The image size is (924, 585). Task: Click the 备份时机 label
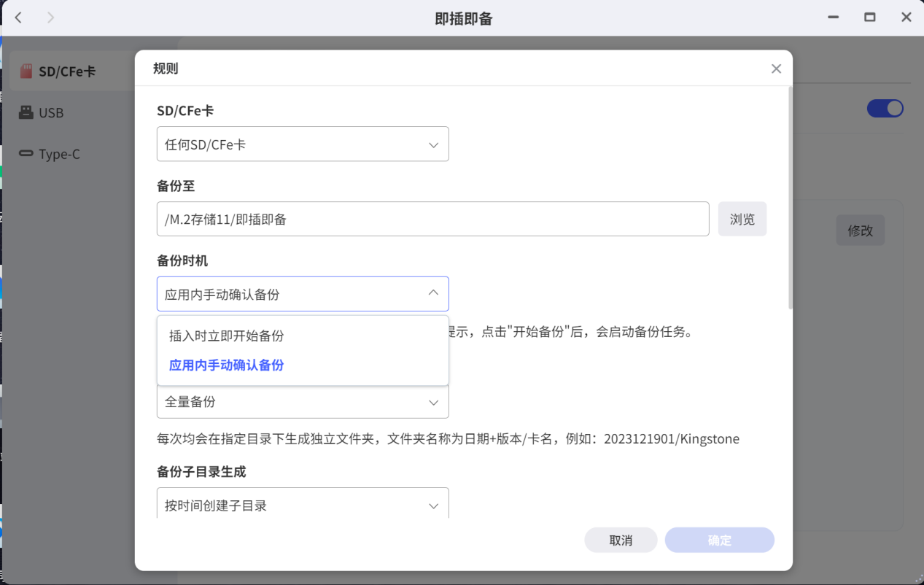pyautogui.click(x=182, y=260)
